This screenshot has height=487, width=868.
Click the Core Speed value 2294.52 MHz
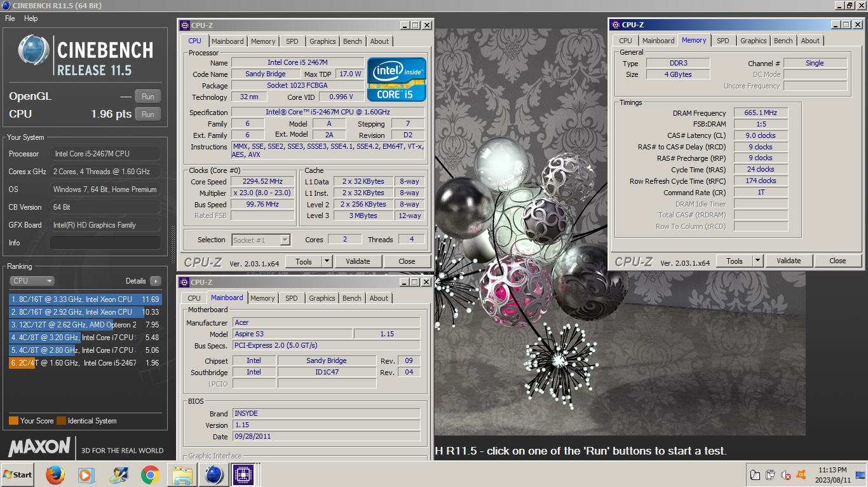coord(262,181)
